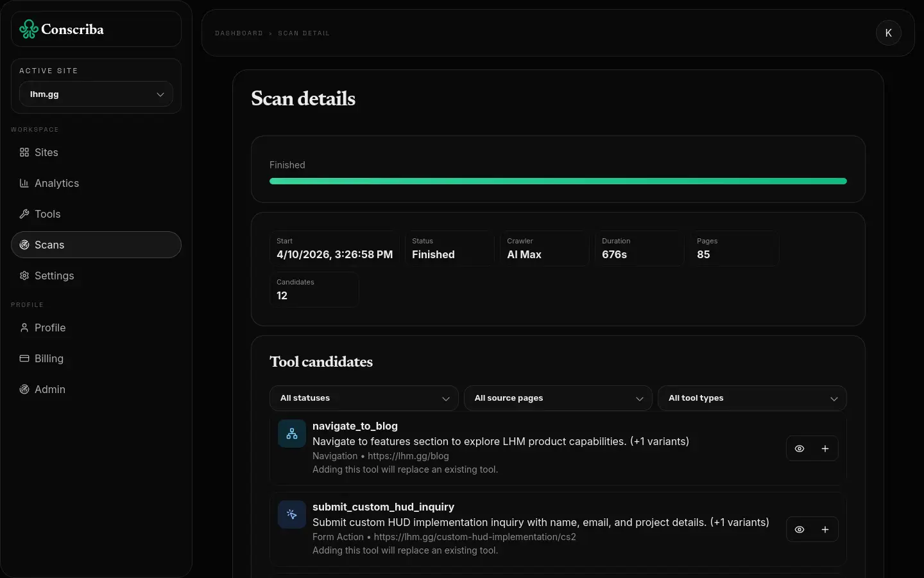Screen dimensions: 924x578
Task: Open the Profile menu item
Action: click(50, 328)
